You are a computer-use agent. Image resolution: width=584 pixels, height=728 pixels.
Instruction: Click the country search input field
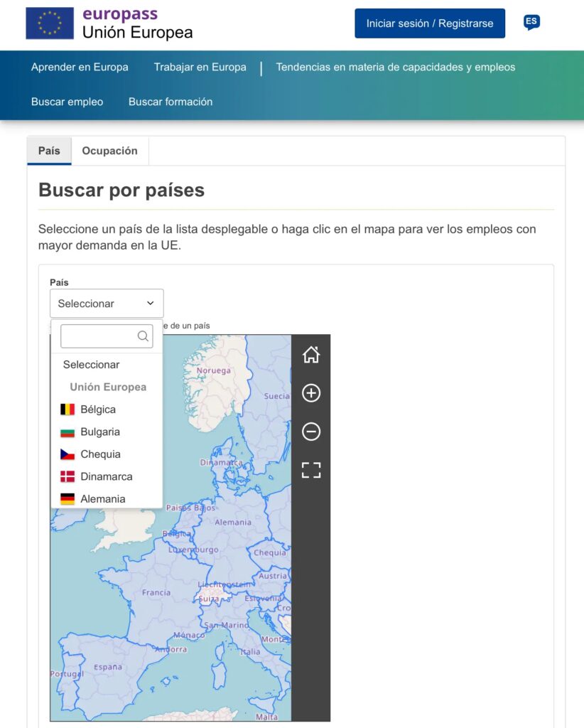coord(98,336)
